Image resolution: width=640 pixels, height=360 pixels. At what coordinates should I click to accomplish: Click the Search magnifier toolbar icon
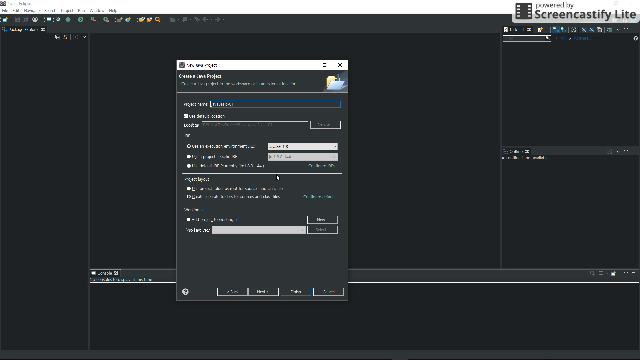[x=158, y=20]
